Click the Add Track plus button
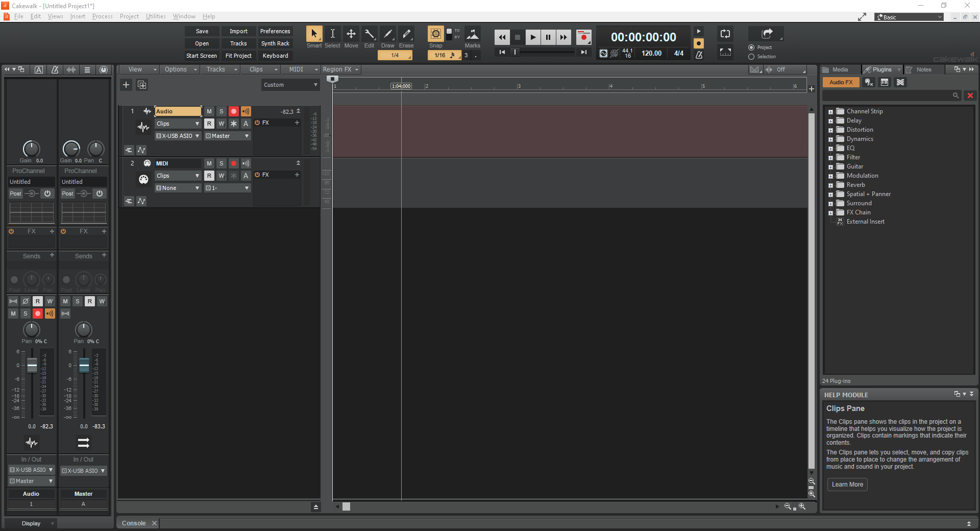 point(126,85)
